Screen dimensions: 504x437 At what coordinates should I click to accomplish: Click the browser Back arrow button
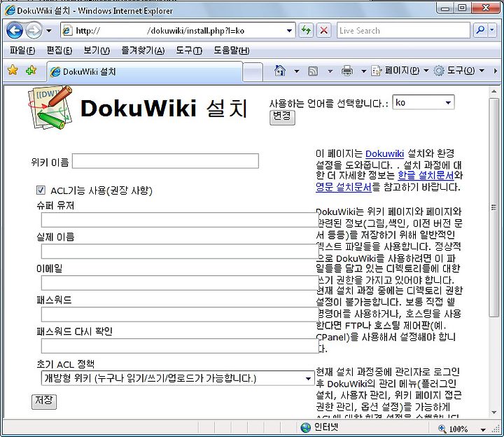tap(15, 31)
